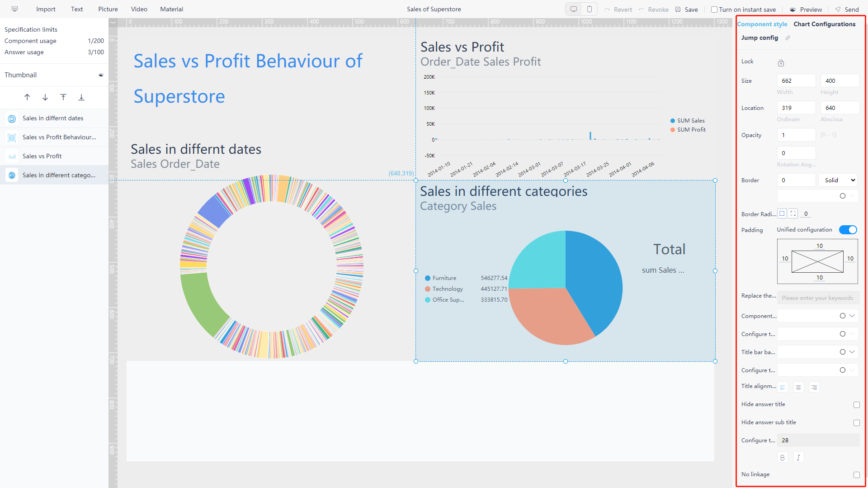
Task: Expand the Title bar background color chevron
Action: pyautogui.click(x=852, y=352)
